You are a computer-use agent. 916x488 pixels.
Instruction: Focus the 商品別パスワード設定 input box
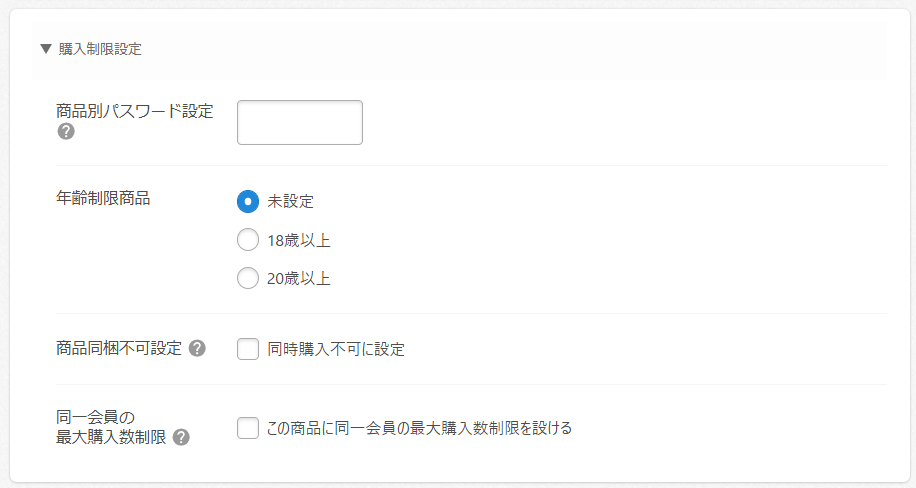pos(299,122)
